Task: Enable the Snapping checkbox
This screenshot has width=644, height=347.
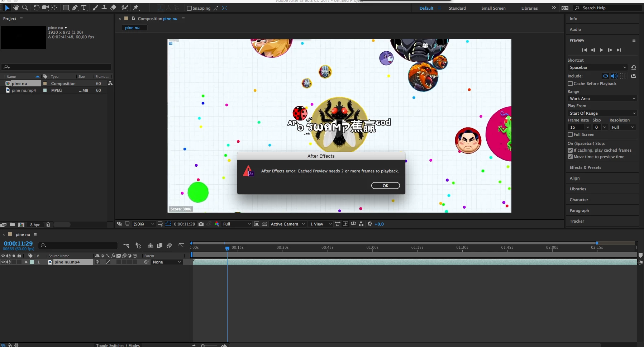Action: click(189, 8)
